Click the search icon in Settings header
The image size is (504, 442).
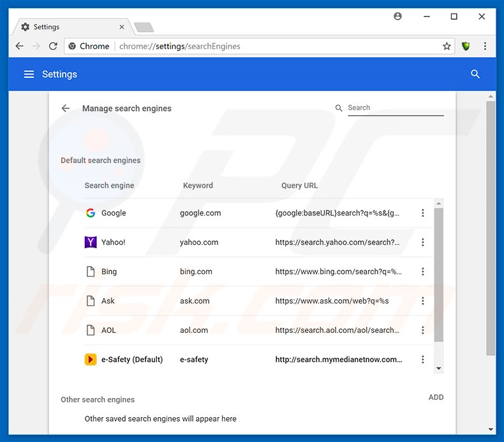(475, 74)
